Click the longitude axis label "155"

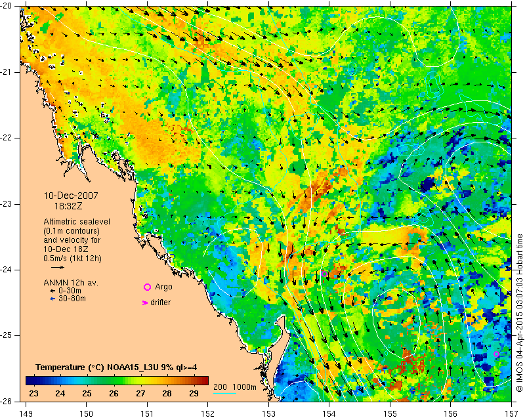[x=390, y=413]
